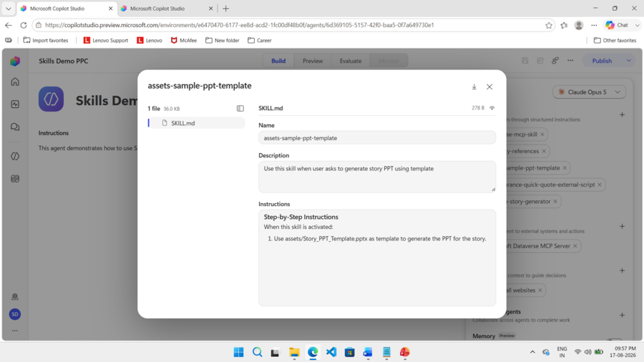Add a new skill with plus button
Screen dimensions: 644x362
click(622, 115)
